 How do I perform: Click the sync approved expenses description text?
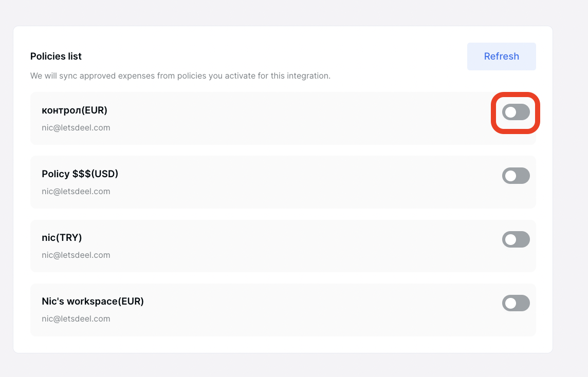click(x=180, y=76)
